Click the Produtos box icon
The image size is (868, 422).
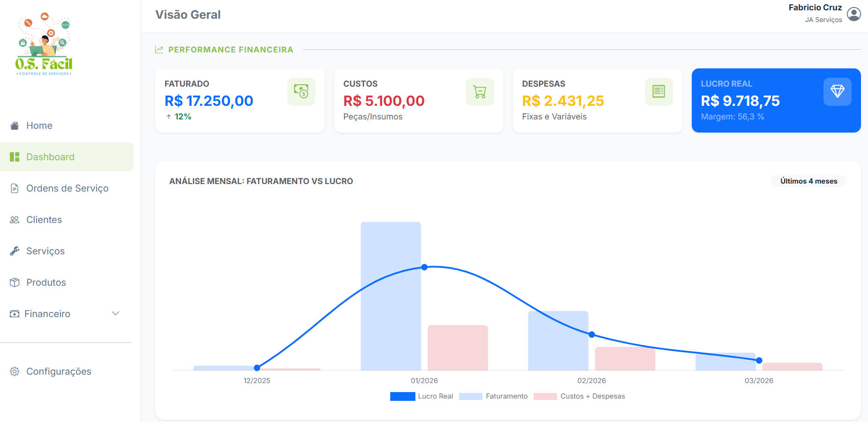pyautogui.click(x=14, y=282)
